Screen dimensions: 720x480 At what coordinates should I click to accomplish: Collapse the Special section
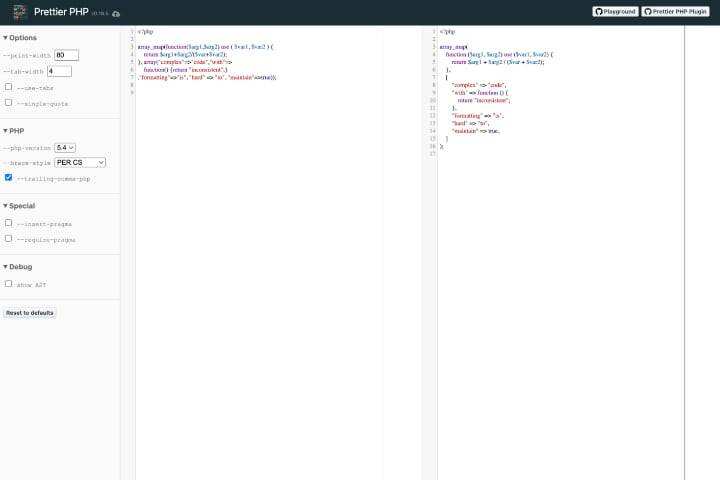tap(20, 206)
